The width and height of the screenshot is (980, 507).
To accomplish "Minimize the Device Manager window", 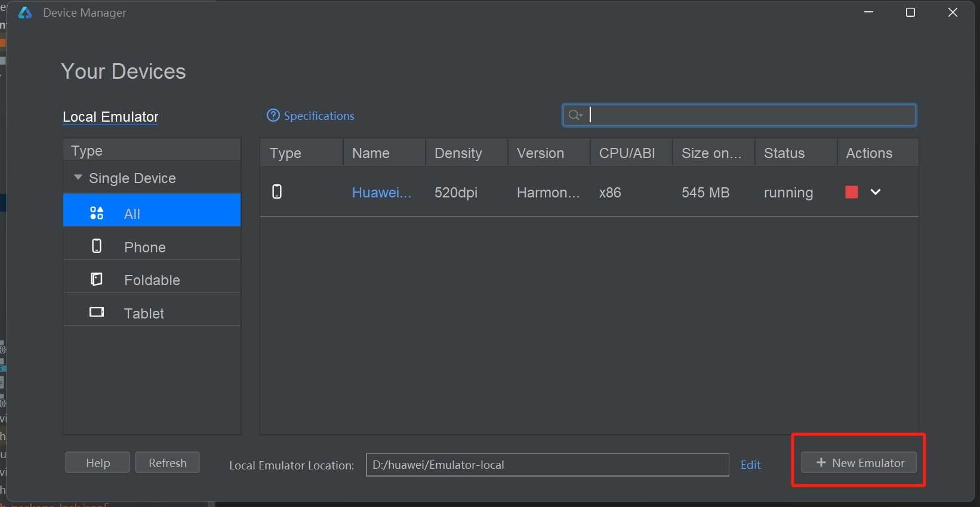I will 869,13.
